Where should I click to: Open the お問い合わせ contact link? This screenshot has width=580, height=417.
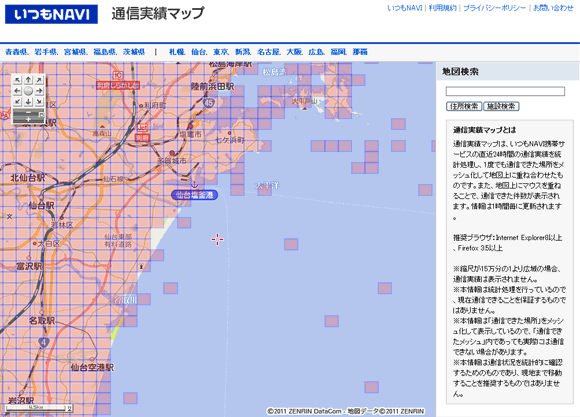(x=553, y=8)
